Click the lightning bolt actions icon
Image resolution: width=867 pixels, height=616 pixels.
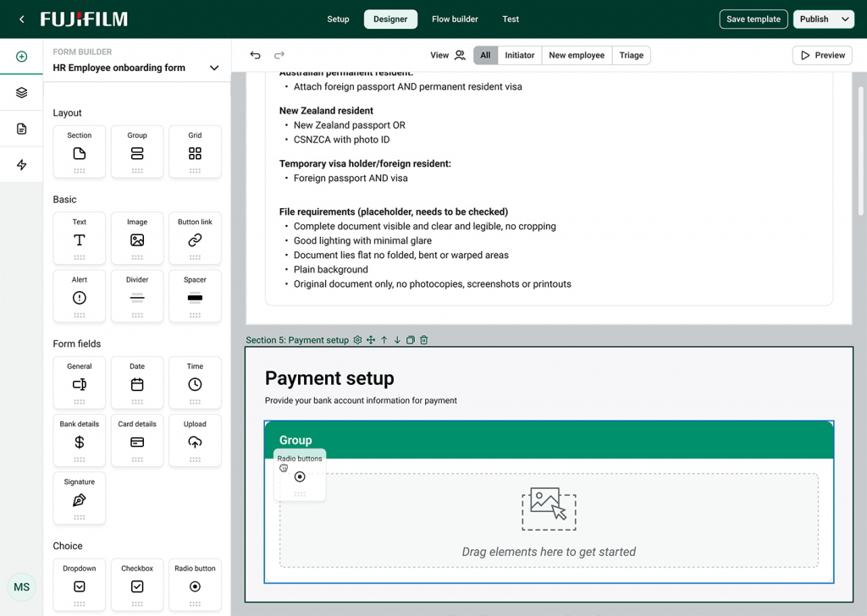pyautogui.click(x=21, y=165)
